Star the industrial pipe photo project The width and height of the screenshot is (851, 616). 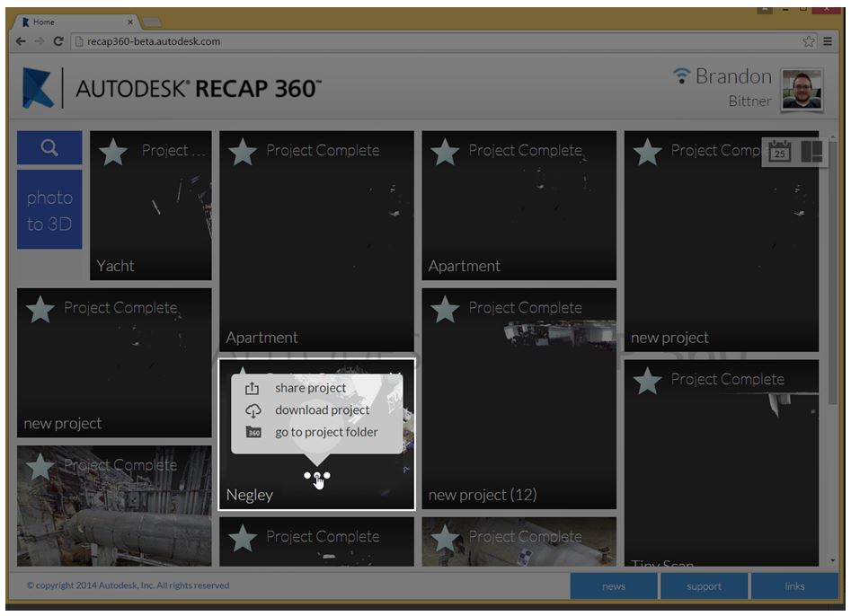(x=40, y=467)
